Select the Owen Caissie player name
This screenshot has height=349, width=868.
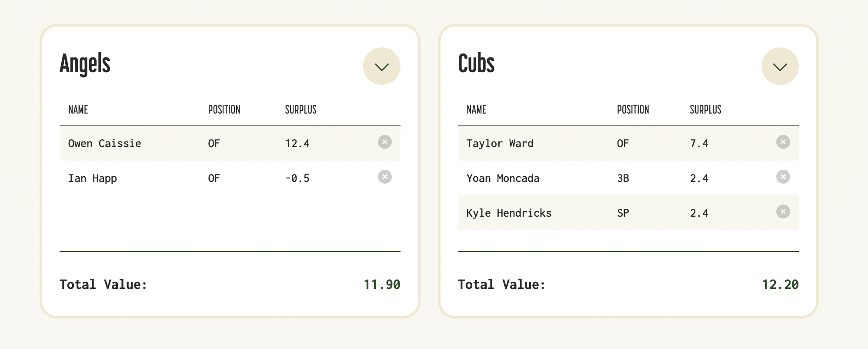point(104,143)
